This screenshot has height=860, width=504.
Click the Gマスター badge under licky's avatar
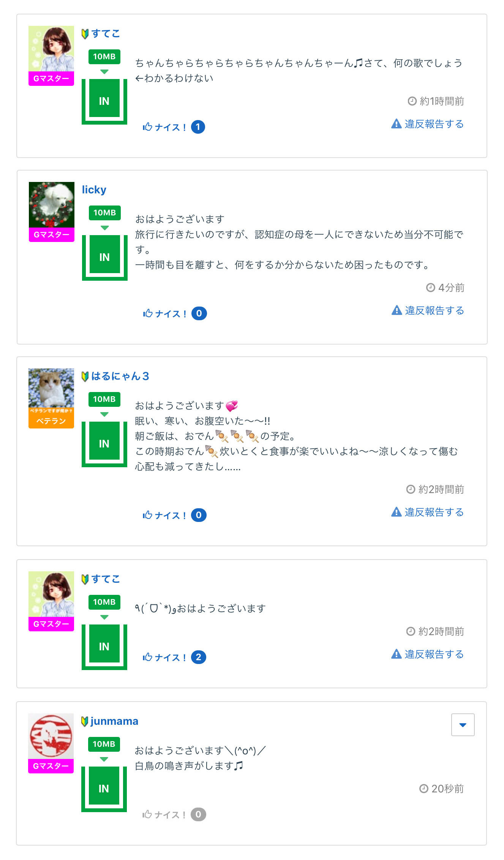click(52, 235)
